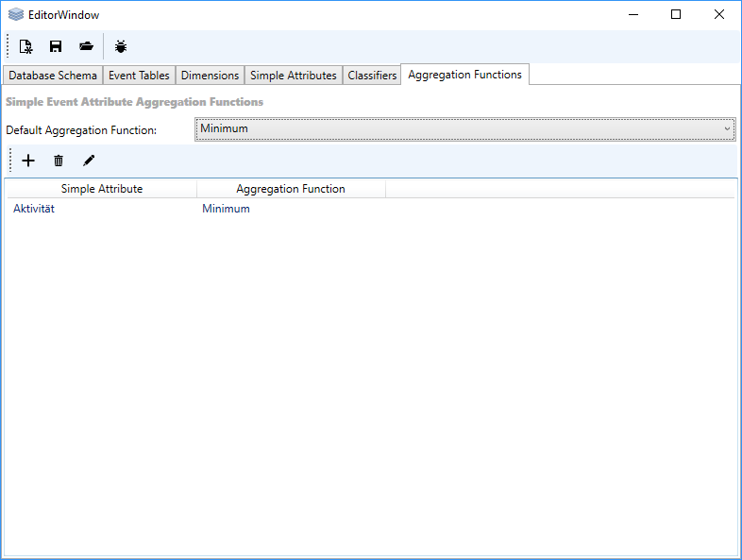Expand the Default Aggregation Function dropdown

(465, 128)
